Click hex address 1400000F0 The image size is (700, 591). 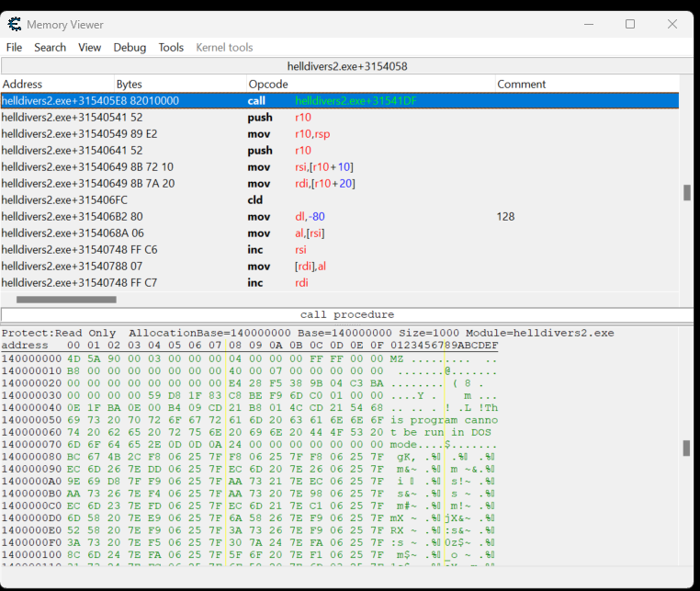(x=31, y=543)
